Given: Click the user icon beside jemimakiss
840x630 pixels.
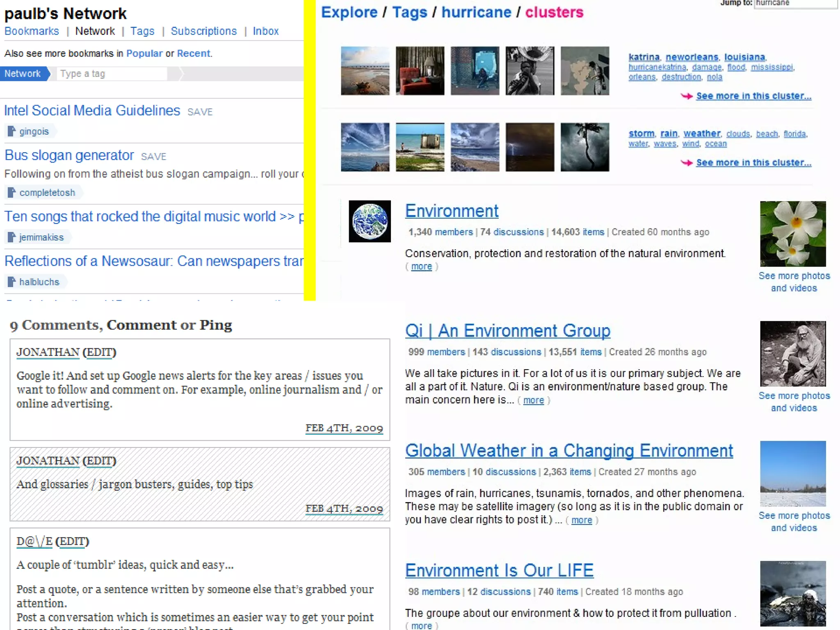Looking at the screenshot, I should pos(11,237).
